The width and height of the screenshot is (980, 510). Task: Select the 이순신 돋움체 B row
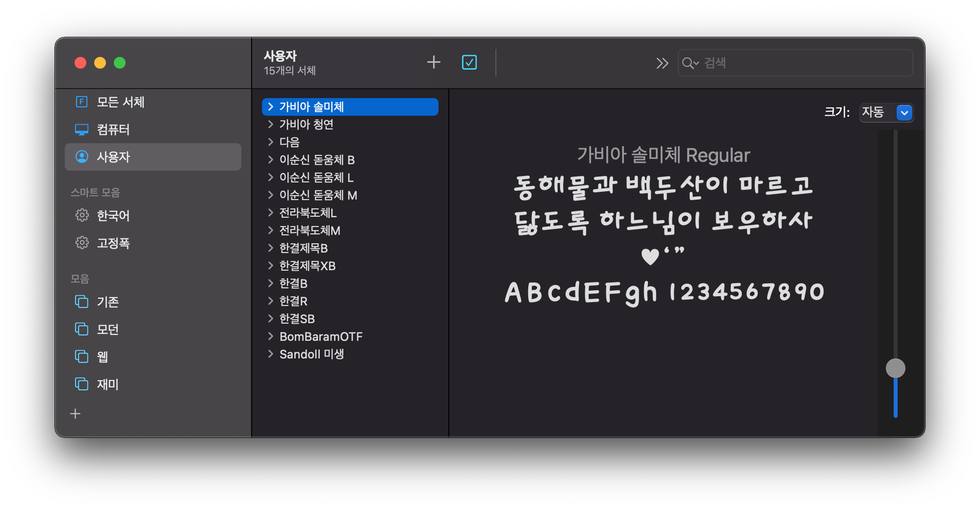pos(350,160)
